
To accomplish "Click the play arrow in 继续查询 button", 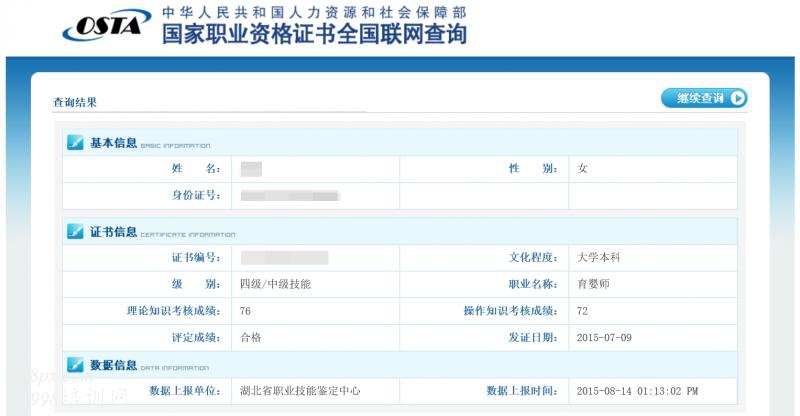I will pyautogui.click(x=737, y=98).
